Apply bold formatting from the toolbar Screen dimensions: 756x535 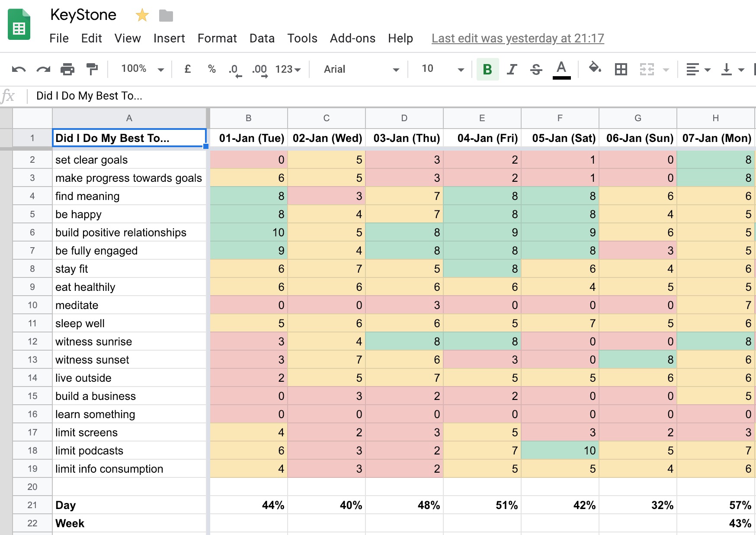487,69
